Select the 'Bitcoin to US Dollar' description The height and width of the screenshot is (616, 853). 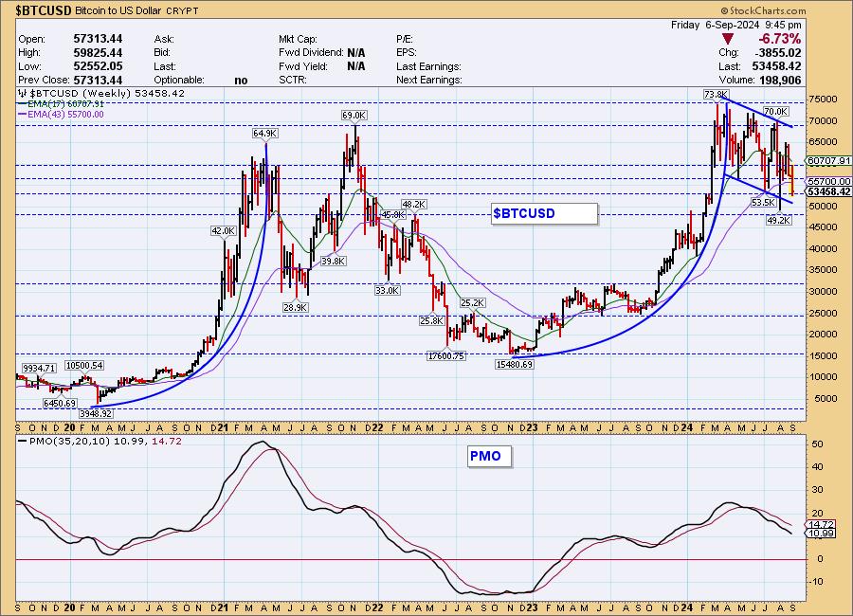tap(118, 10)
